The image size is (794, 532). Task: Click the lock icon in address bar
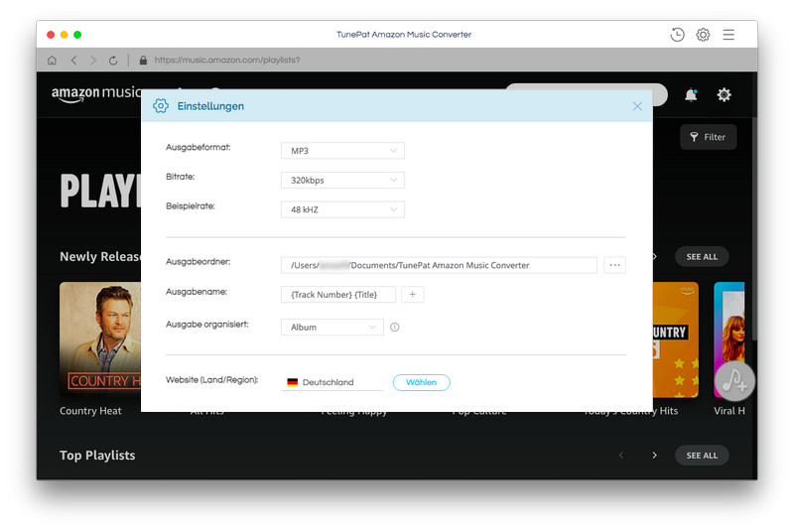click(x=143, y=61)
